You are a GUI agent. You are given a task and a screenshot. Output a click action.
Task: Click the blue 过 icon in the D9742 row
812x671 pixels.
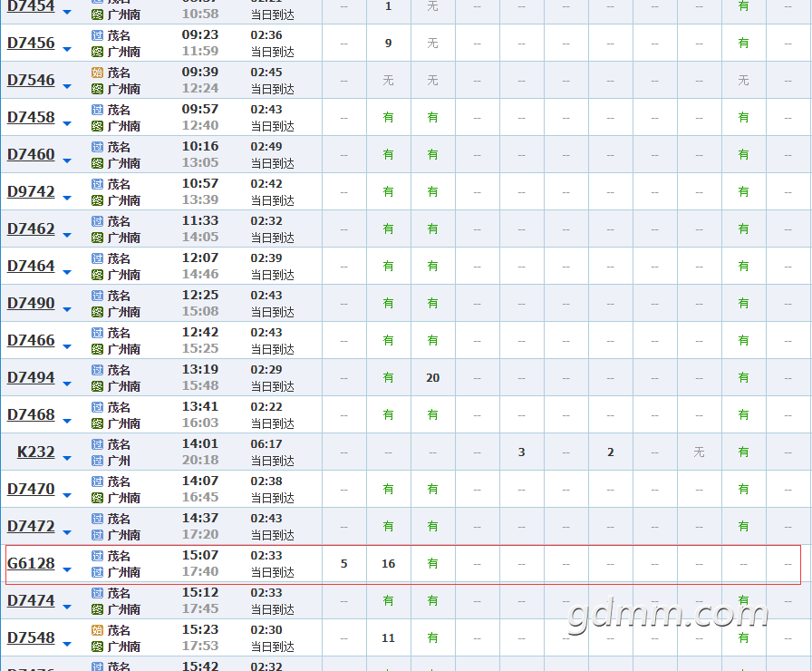(x=97, y=184)
